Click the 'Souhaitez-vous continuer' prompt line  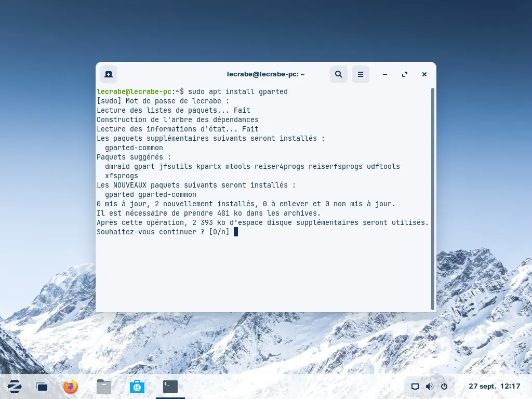(163, 232)
